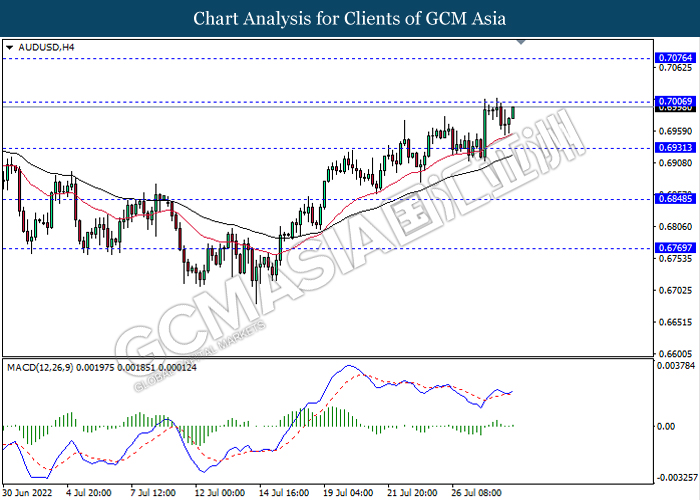Click the -0.003257 MACD scale value
Screen dimensions: 700x500
[x=676, y=478]
